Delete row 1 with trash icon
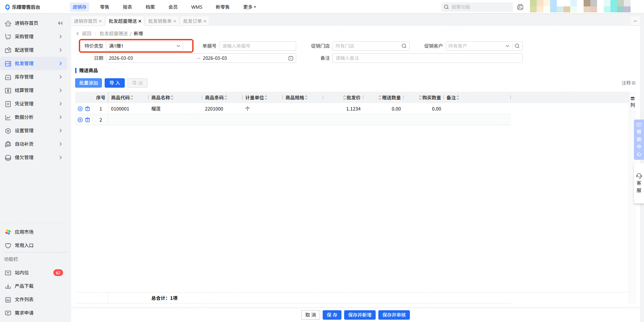644x322 pixels. coord(88,109)
